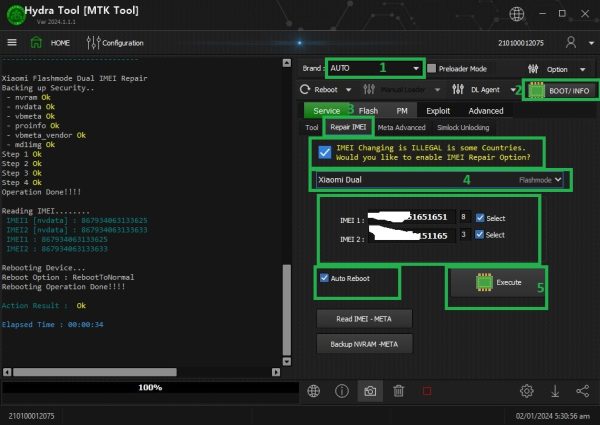600x425 pixels.
Task: Open settings gear icon at bottom
Action: click(527, 391)
